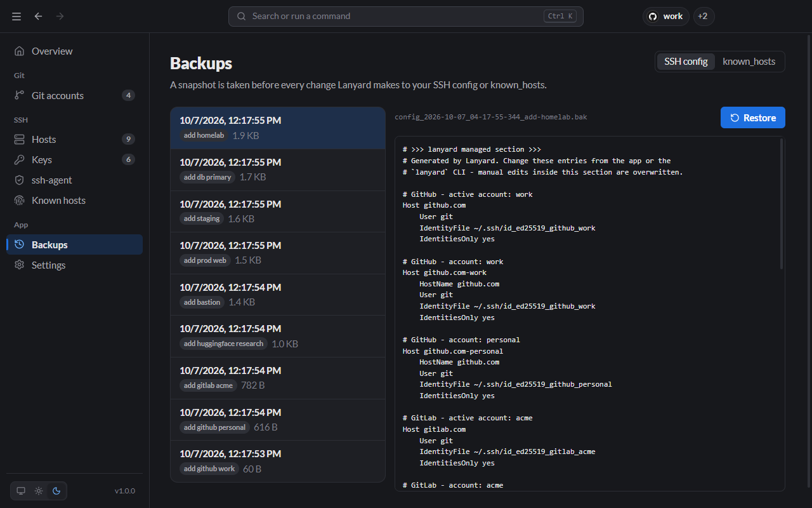Select the add staging backup
The image size is (812, 508).
[278, 211]
